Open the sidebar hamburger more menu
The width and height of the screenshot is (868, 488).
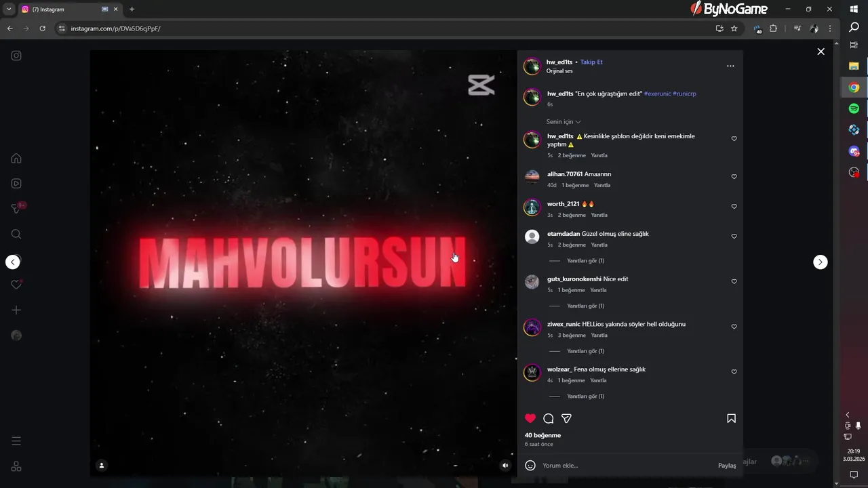click(x=16, y=441)
